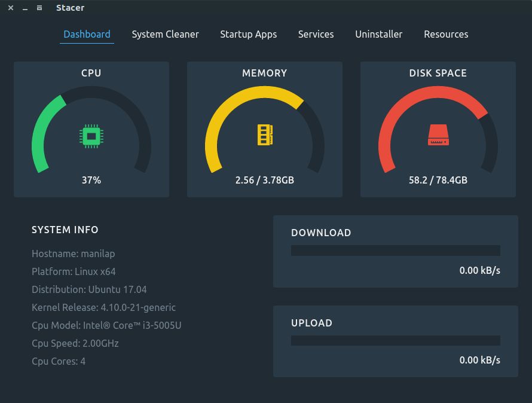Click the red disk drive icon
This screenshot has width=532, height=403.
(x=438, y=135)
